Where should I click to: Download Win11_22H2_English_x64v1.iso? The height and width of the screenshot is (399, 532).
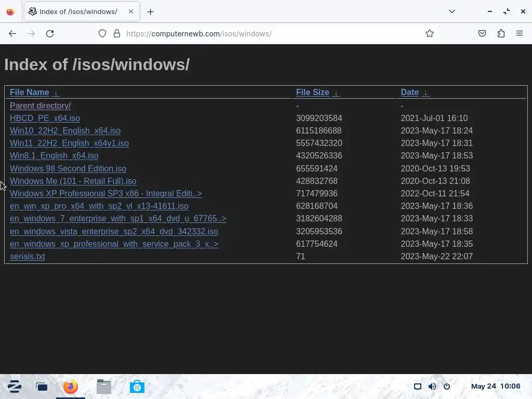(x=69, y=143)
